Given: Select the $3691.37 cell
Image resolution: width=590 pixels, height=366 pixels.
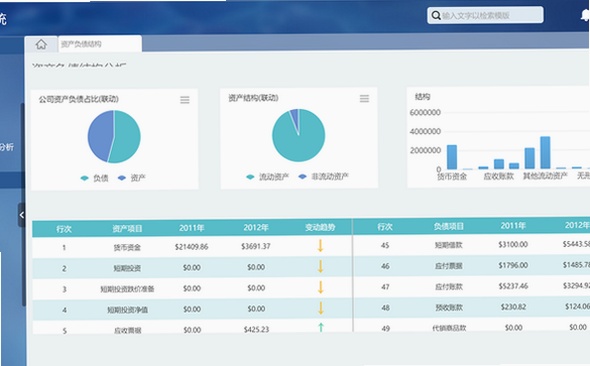Looking at the screenshot, I should point(256,246).
